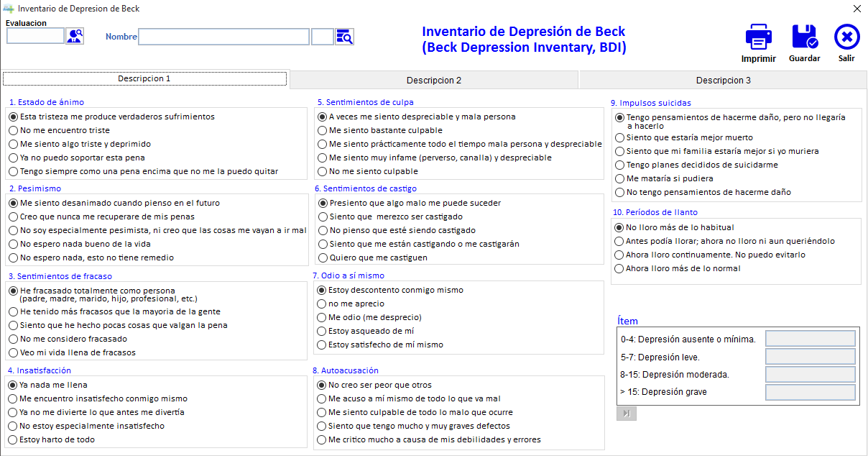Select 'Me siento algo triste y deprimido'
This screenshot has height=456, width=868.
[x=80, y=144]
